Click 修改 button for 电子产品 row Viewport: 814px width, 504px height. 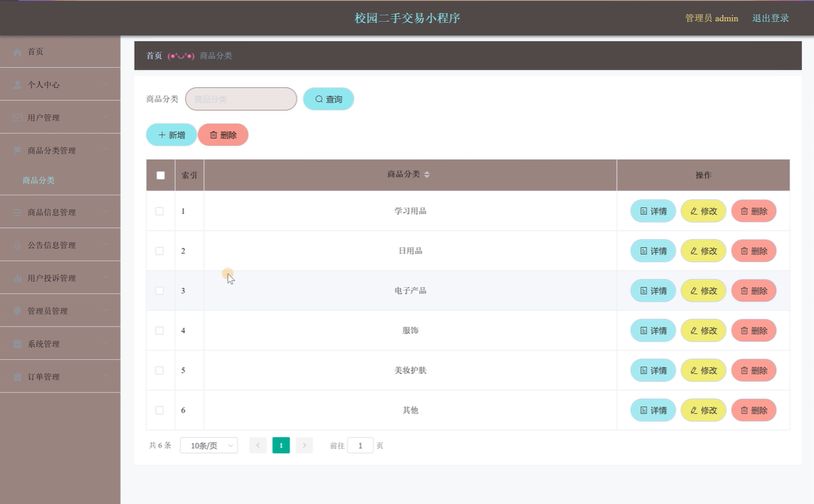[x=703, y=291]
